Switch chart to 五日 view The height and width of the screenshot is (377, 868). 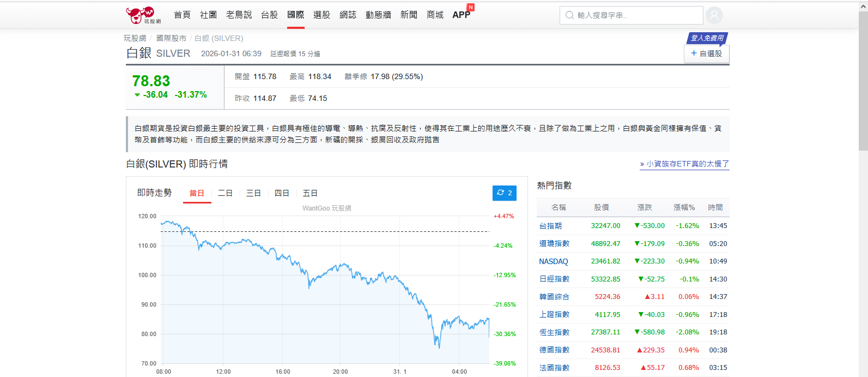pos(310,193)
